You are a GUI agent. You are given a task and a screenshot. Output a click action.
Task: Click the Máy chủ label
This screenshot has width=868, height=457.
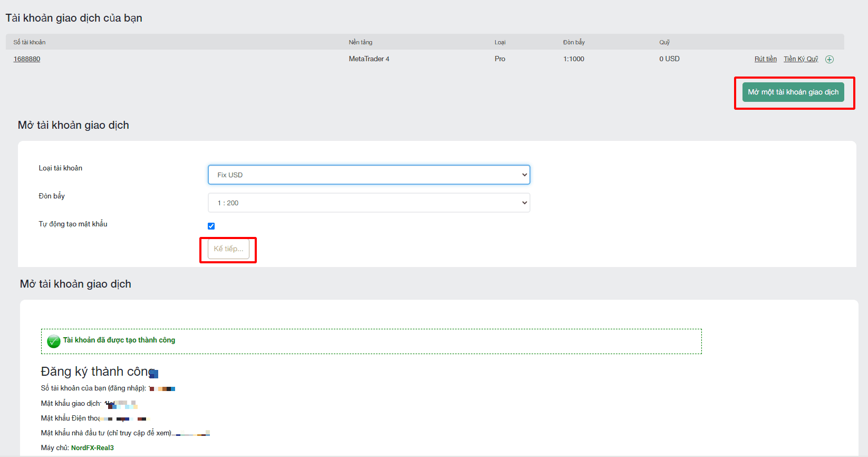coord(55,448)
